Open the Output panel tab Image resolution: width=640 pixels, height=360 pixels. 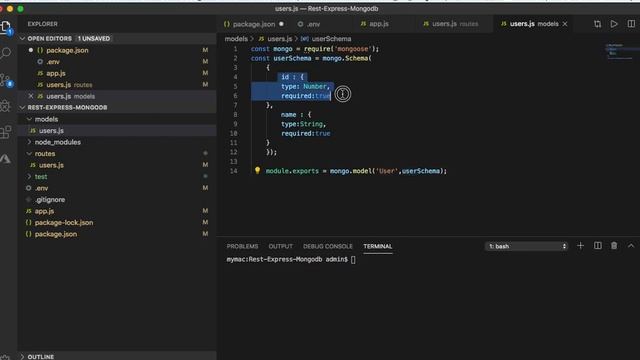[280, 246]
